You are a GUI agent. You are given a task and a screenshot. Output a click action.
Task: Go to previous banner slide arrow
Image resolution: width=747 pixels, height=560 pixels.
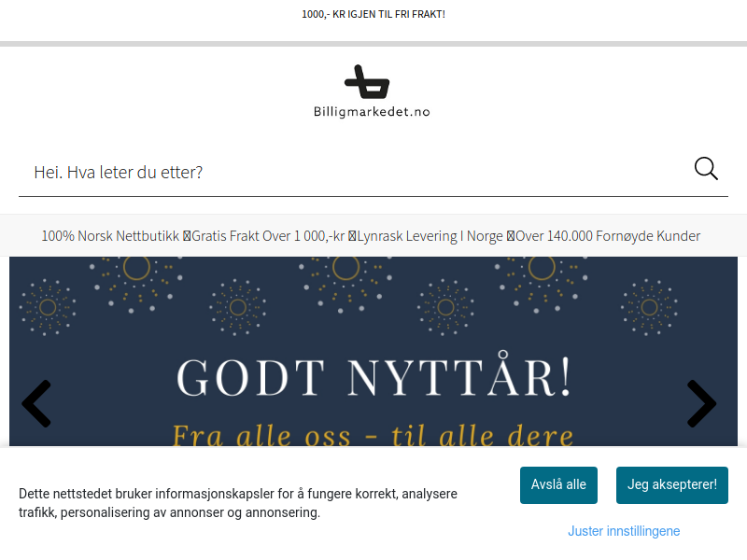[x=36, y=403]
